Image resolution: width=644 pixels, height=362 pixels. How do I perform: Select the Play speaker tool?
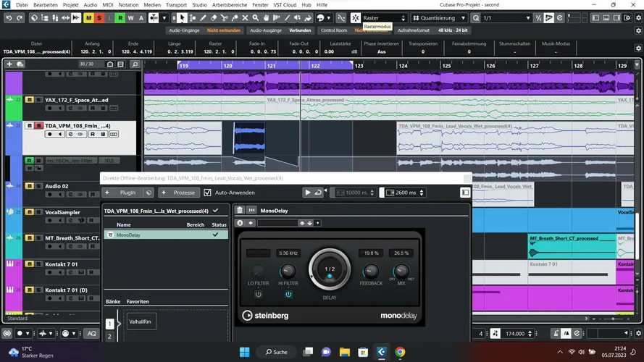[x=297, y=18]
